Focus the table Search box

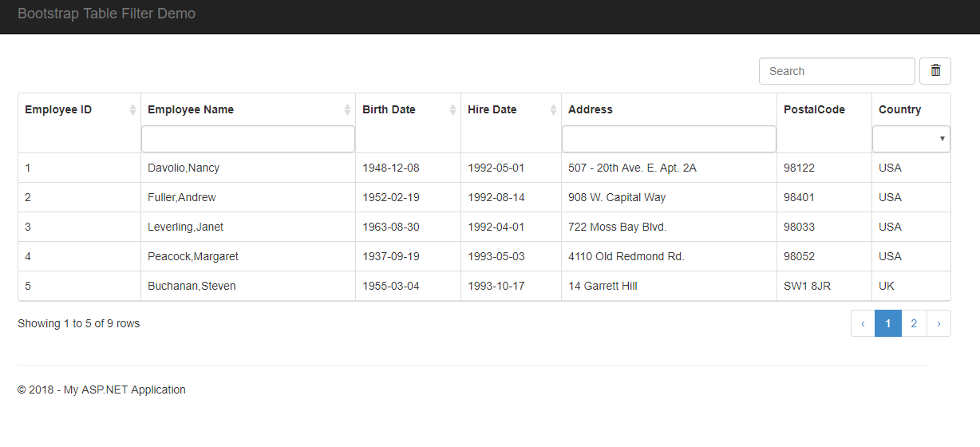[836, 71]
